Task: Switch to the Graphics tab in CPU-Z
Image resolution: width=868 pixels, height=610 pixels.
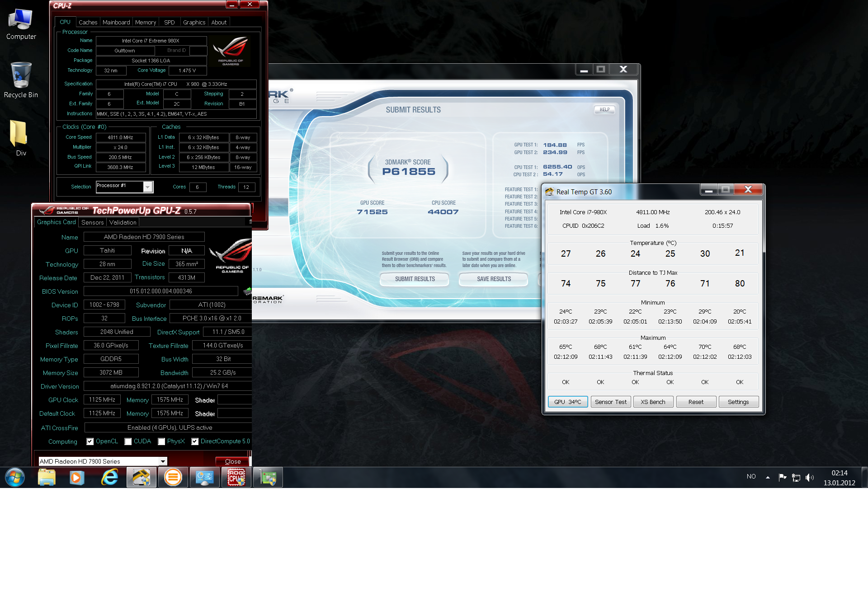Action: [x=194, y=22]
